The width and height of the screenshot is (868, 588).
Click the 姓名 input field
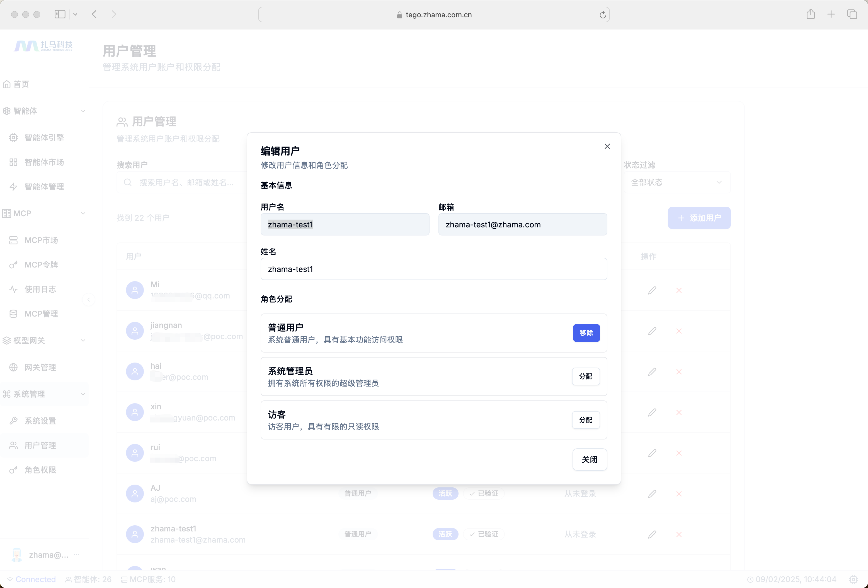click(x=433, y=269)
